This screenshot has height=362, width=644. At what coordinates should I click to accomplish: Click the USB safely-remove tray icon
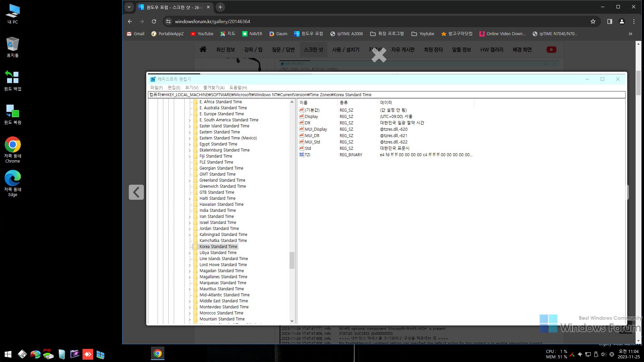click(x=596, y=354)
